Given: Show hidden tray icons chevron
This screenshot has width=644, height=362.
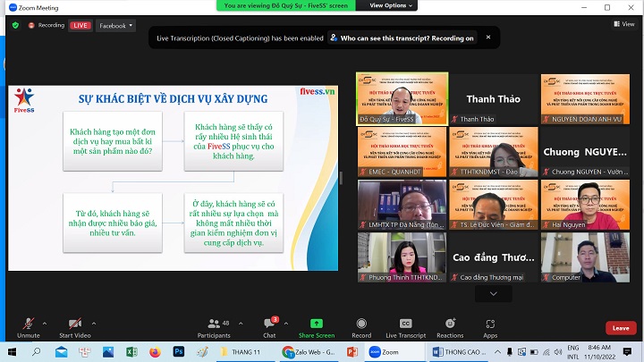Looking at the screenshot, I should [x=497, y=352].
